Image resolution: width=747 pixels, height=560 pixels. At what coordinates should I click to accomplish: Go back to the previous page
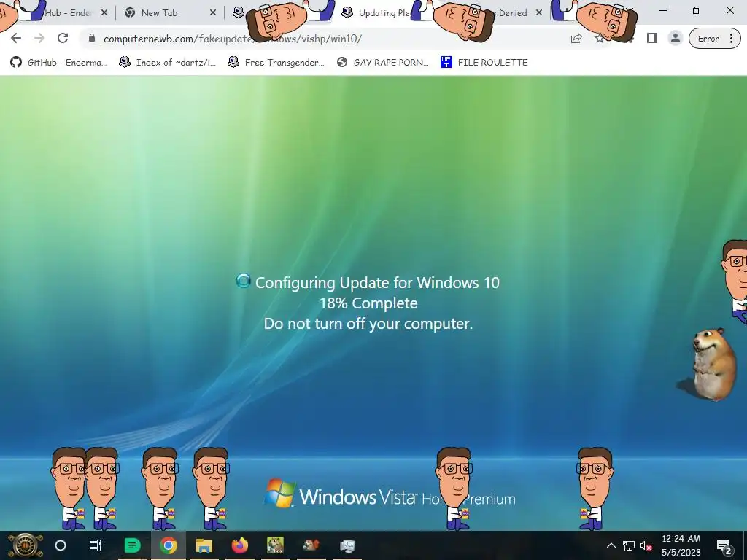[16, 38]
